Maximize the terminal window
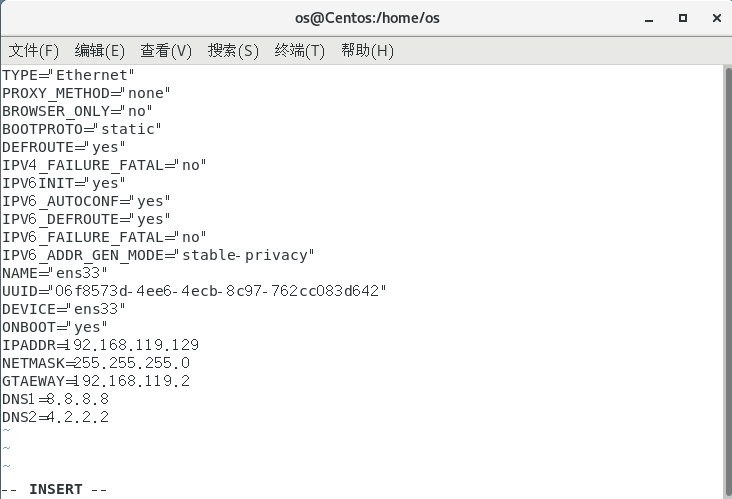 [683, 18]
